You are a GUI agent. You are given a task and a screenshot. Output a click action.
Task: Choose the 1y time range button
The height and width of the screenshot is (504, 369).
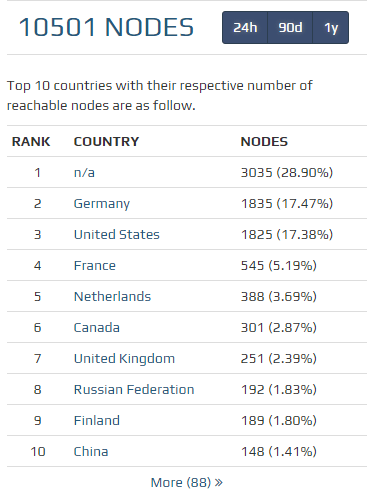tap(331, 28)
